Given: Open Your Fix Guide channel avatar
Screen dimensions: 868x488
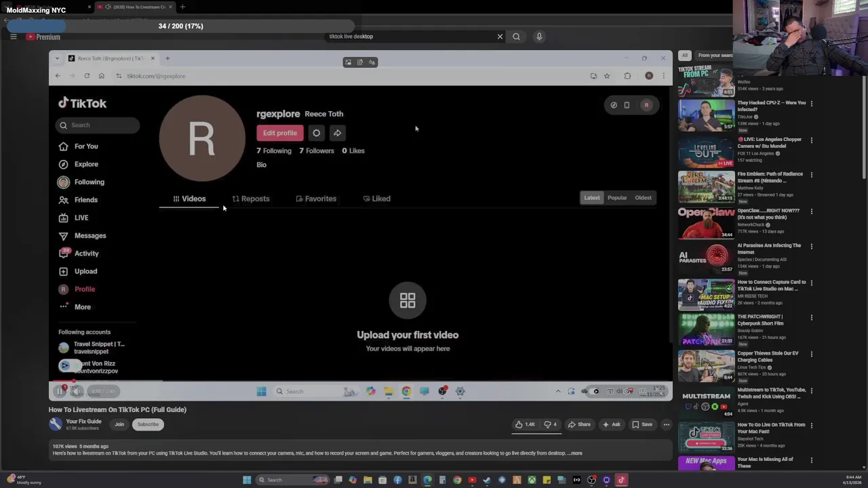Looking at the screenshot, I should click(56, 424).
